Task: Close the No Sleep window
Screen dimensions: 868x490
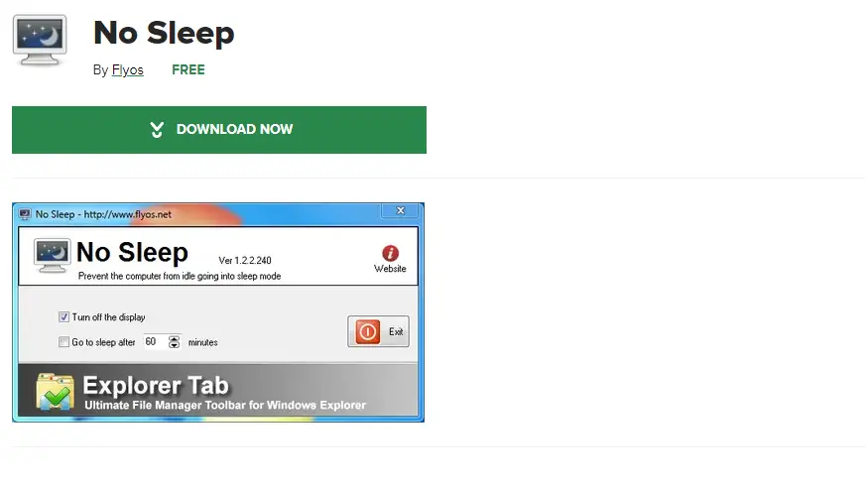Action: pyautogui.click(x=400, y=210)
